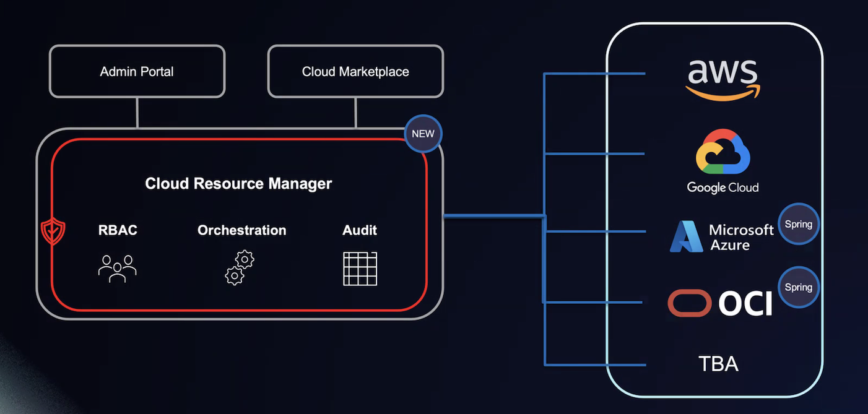The width and height of the screenshot is (868, 414).
Task: Select the Google Cloud logo
Action: click(723, 153)
